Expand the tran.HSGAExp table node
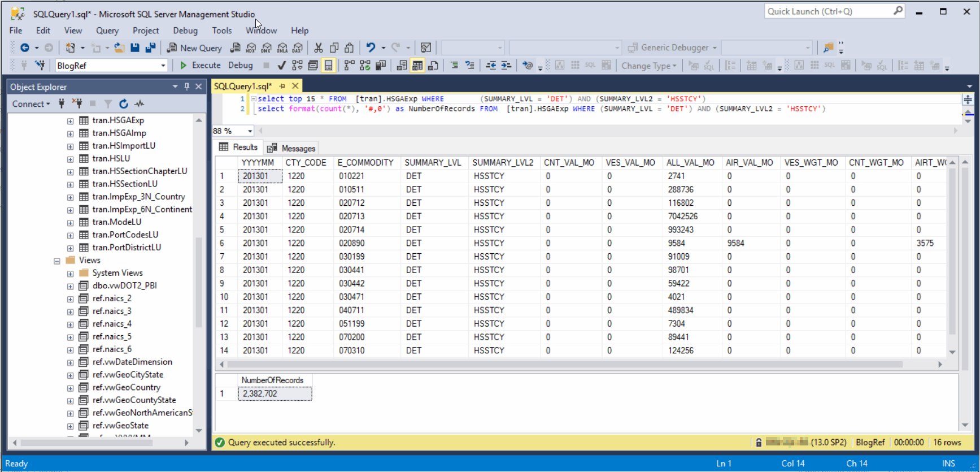The image size is (980, 472). tap(70, 120)
